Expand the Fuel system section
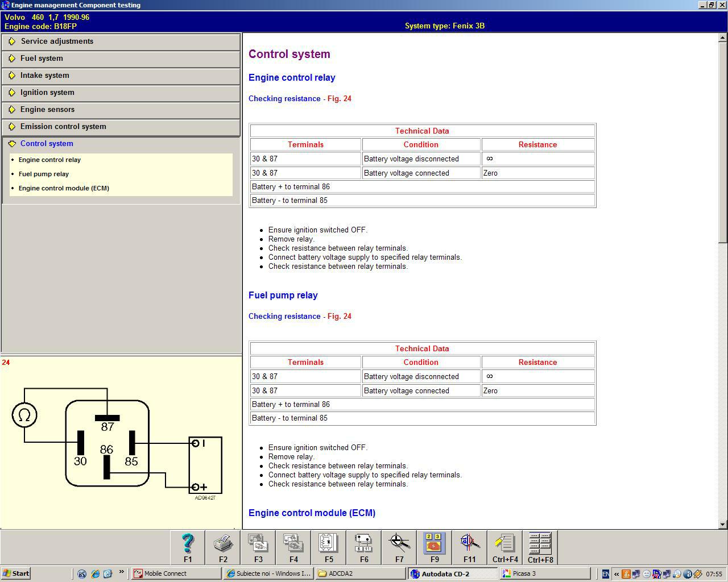728x582 pixels. 42,59
